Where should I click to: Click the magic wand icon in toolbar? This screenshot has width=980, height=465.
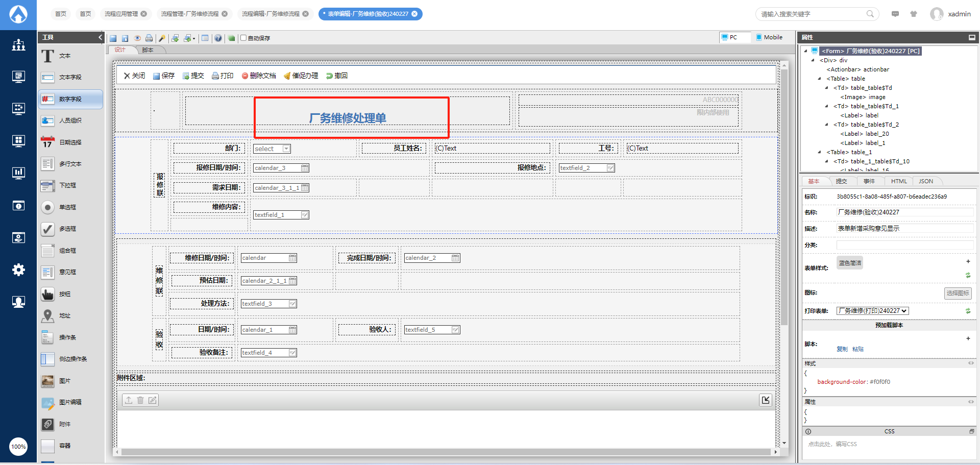pos(162,38)
